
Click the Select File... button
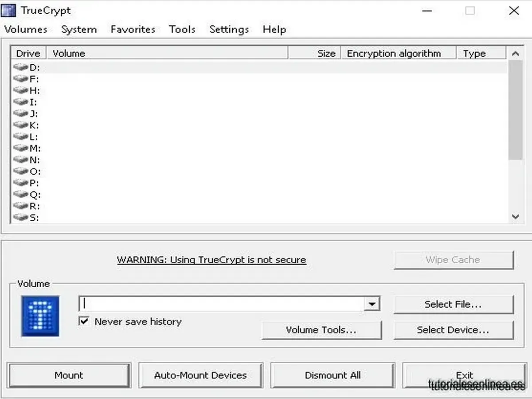pyautogui.click(x=453, y=304)
